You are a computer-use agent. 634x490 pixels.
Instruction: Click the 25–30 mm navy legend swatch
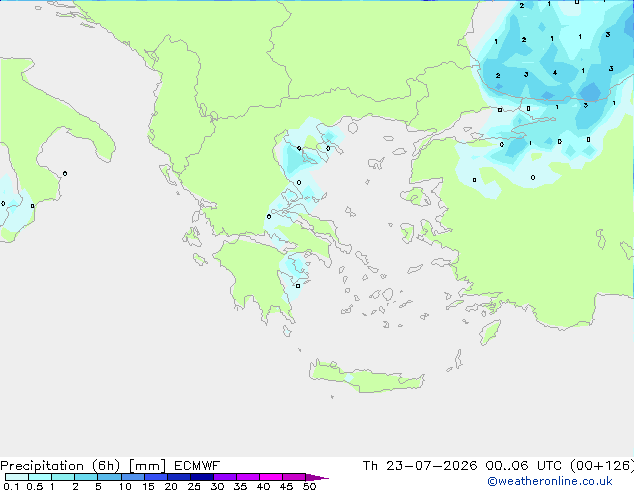coord(201,477)
